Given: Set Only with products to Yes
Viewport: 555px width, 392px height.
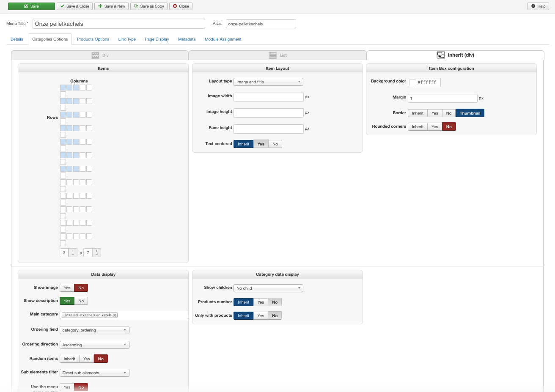Looking at the screenshot, I should [x=261, y=316].
